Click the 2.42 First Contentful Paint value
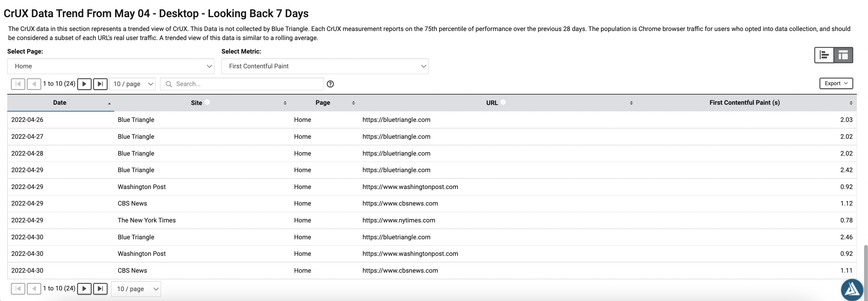Image resolution: width=868 pixels, height=301 pixels. tap(846, 170)
